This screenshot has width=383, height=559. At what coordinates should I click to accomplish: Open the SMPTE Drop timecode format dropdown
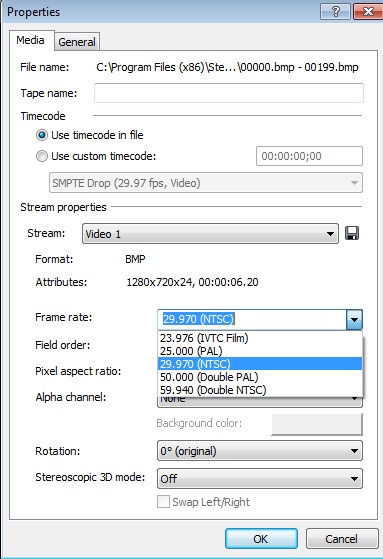pos(206,183)
